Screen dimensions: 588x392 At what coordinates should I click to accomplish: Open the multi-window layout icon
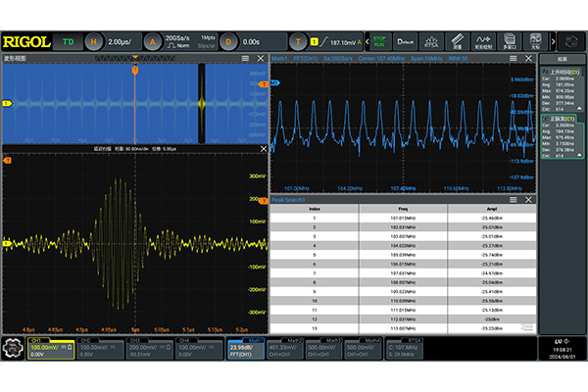coord(509,41)
